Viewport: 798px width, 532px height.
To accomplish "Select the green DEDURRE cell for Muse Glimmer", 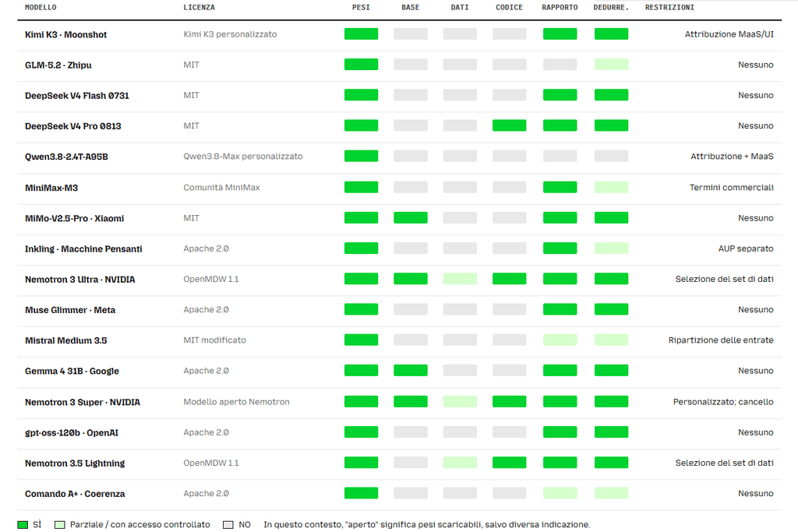I will click(x=611, y=309).
